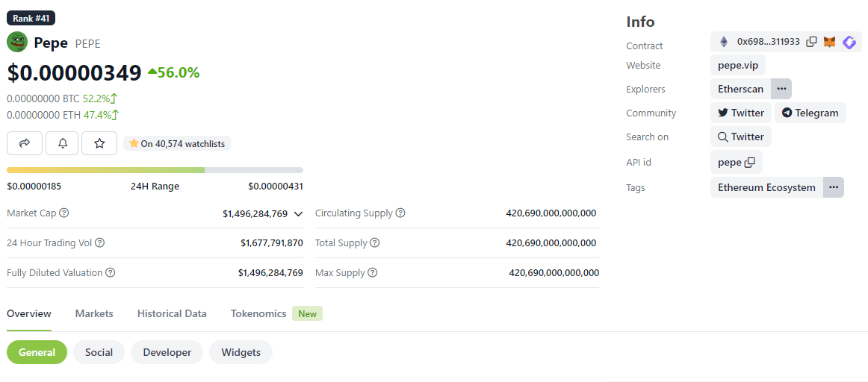
Task: Add token to MetaMask fox icon
Action: click(x=829, y=42)
